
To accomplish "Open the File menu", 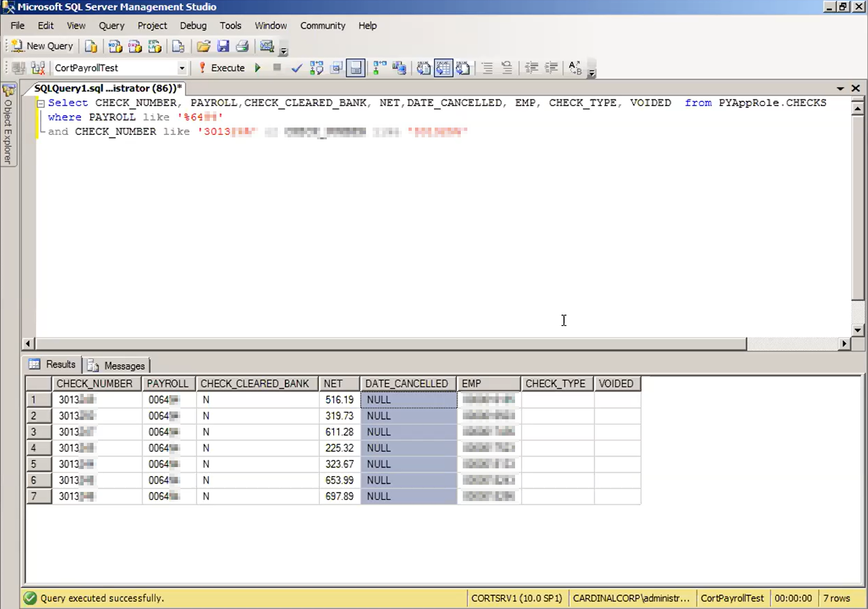I will pos(18,26).
